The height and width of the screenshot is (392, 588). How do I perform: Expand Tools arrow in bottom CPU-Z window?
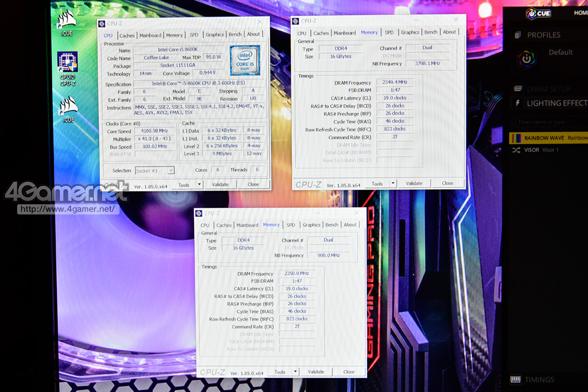click(x=296, y=372)
